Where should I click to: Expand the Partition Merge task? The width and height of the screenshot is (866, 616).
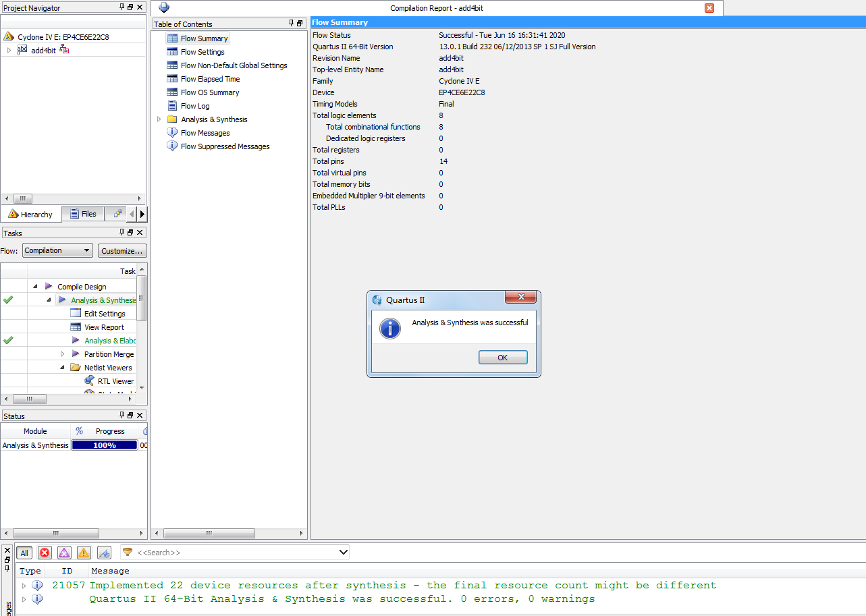click(63, 354)
